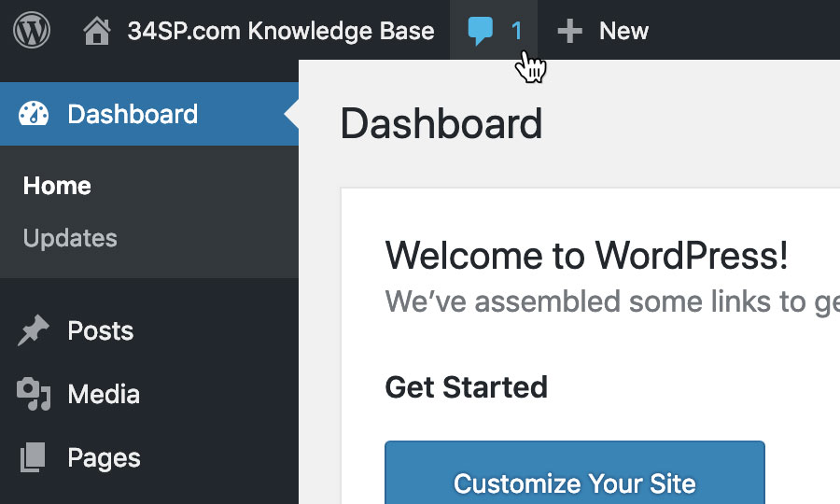Open pending comments count 1

click(516, 31)
